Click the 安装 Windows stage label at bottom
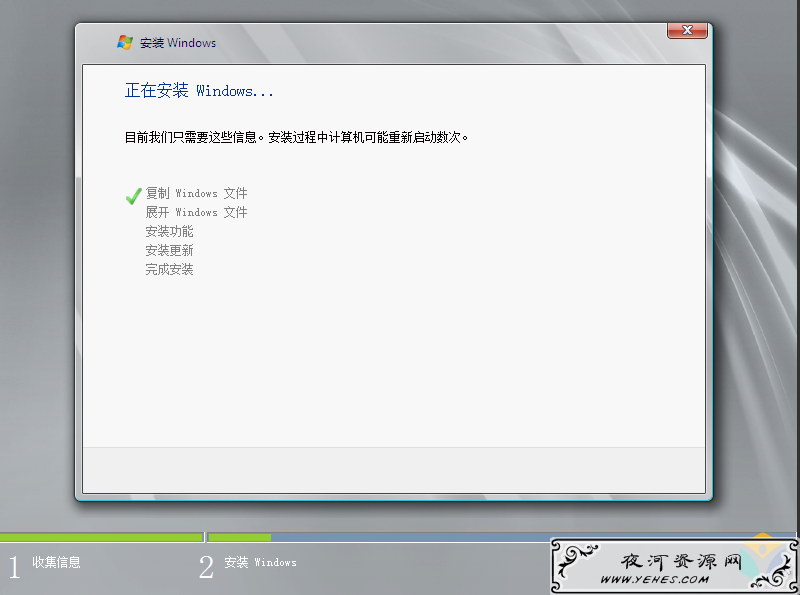Screen dimensions: 800x595 (260, 562)
